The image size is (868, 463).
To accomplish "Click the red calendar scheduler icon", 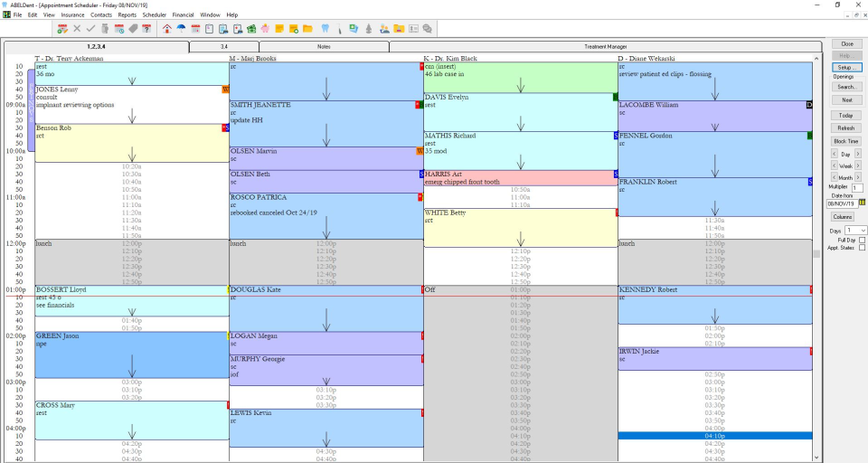I will pos(195,29).
